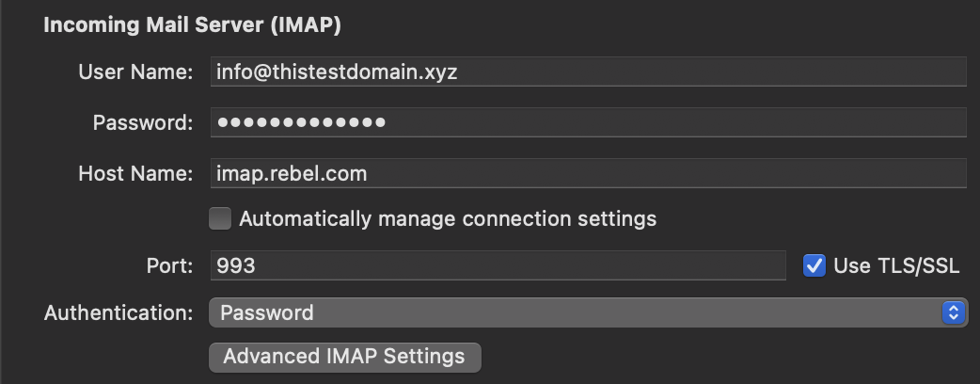Focus the User Name input field

click(x=588, y=72)
